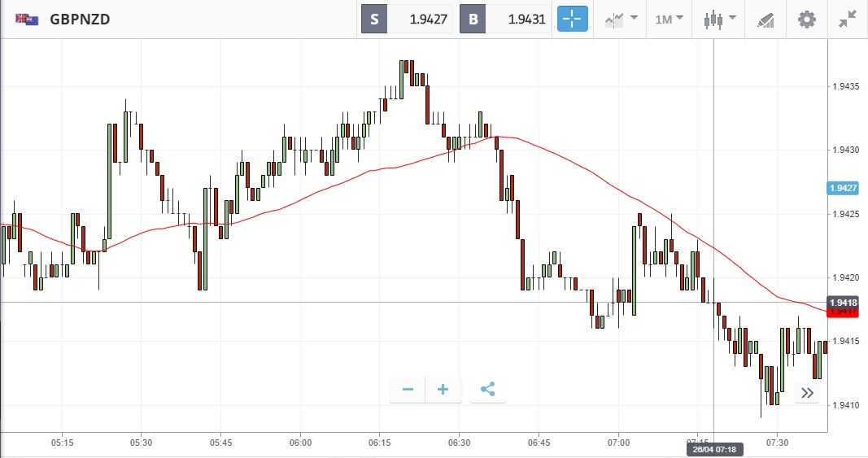Expand the 1M timeframe dropdown
The height and width of the screenshot is (458, 868).
click(x=669, y=19)
